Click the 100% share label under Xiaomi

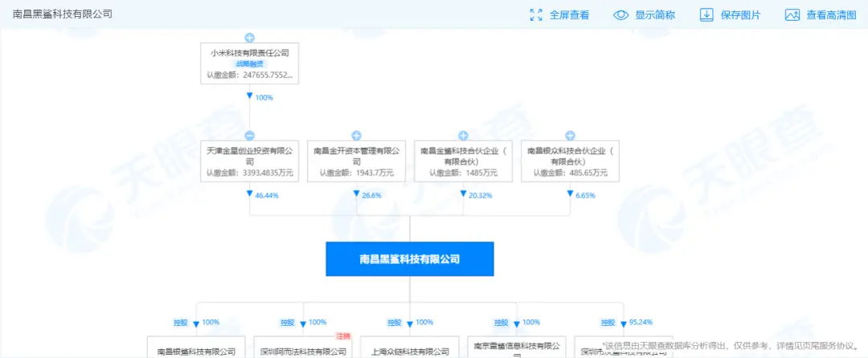tap(265, 98)
